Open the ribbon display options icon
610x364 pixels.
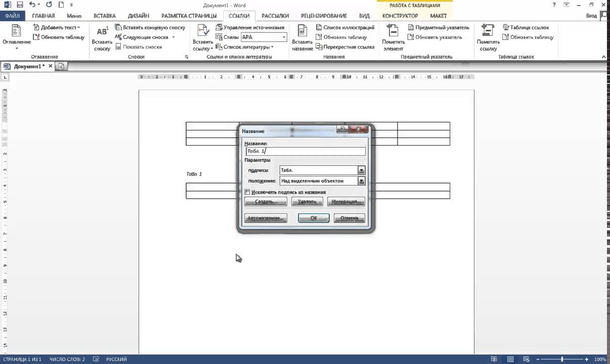coord(567,5)
